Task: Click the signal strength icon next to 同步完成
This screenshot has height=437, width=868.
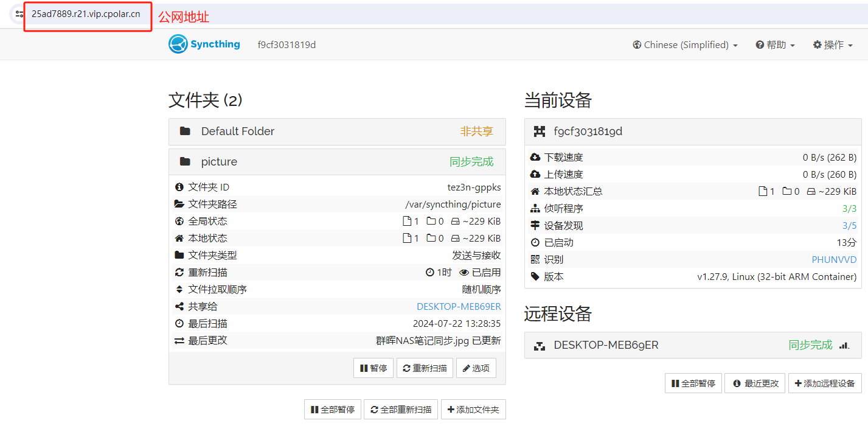Action: pyautogui.click(x=844, y=345)
